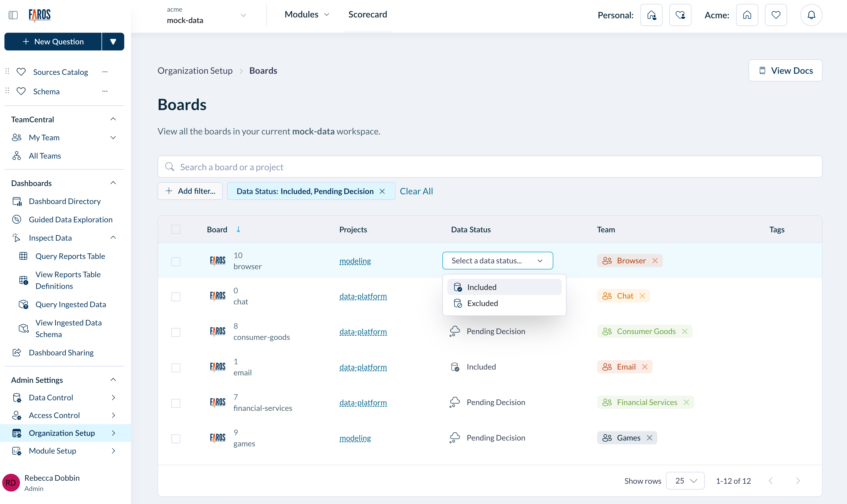Image resolution: width=847 pixels, height=504 pixels.
Task: Open the mock-data workspace dropdown
Action: [x=207, y=15]
